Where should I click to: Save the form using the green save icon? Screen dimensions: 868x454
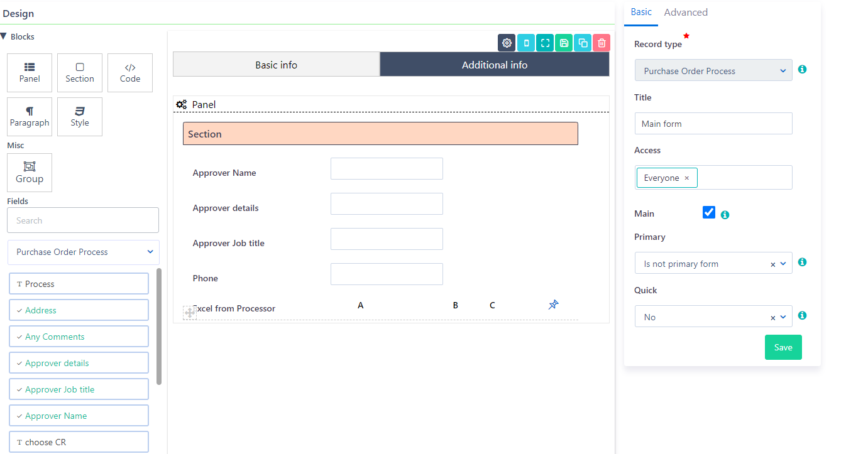pos(564,43)
